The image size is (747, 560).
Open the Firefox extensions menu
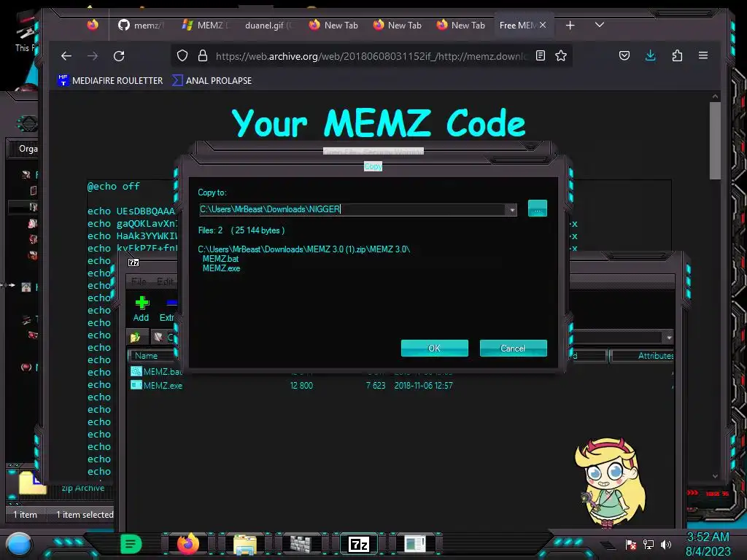(677, 56)
